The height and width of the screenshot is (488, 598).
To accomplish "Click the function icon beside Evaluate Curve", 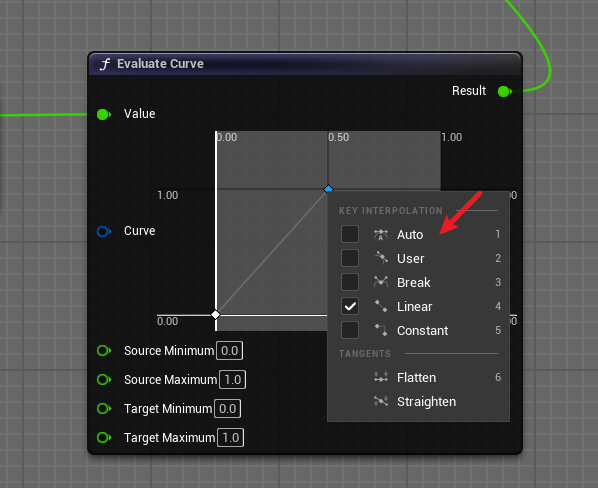I will click(104, 64).
